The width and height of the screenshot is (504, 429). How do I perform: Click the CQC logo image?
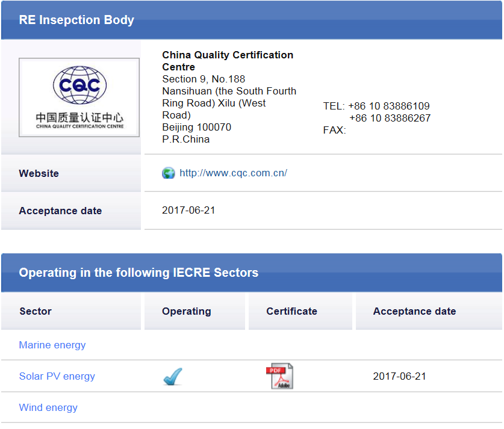click(x=79, y=97)
